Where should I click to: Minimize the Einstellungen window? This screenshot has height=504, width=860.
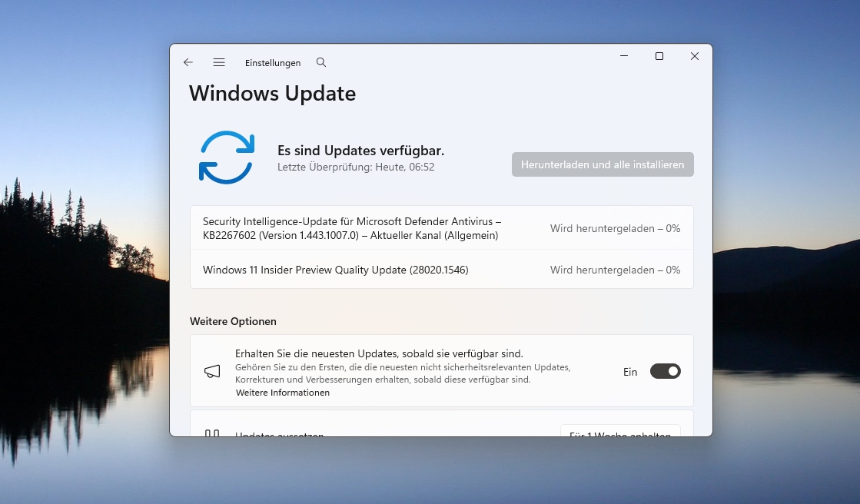point(624,56)
